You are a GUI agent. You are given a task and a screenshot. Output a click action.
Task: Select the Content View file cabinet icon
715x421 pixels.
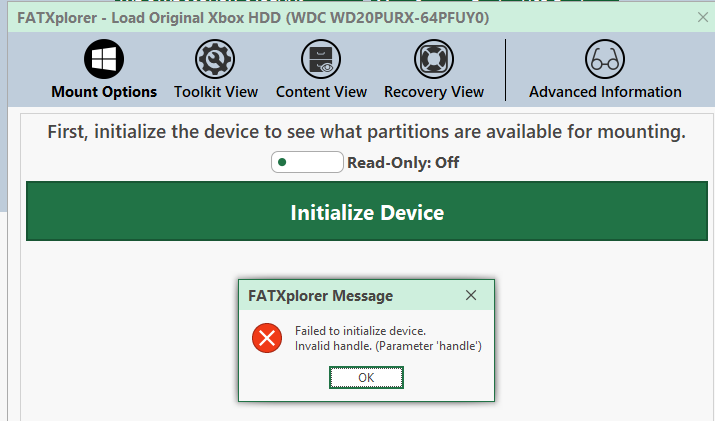click(321, 59)
